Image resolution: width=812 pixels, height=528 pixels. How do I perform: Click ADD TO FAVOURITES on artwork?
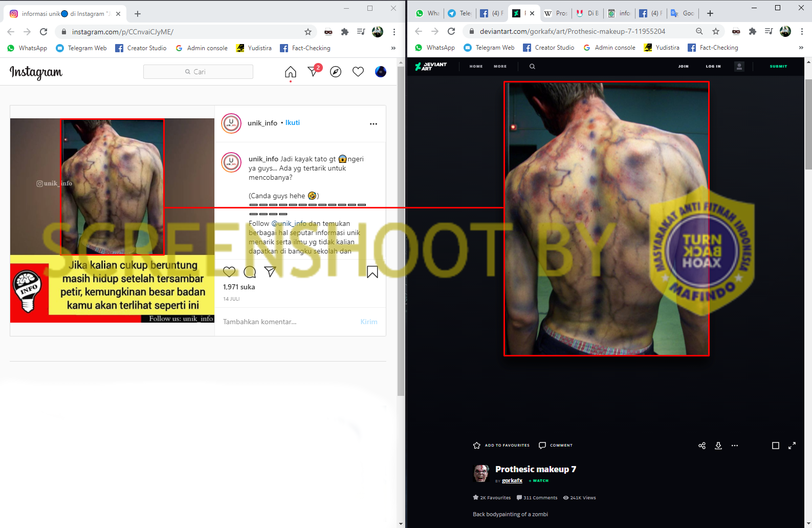click(501, 446)
